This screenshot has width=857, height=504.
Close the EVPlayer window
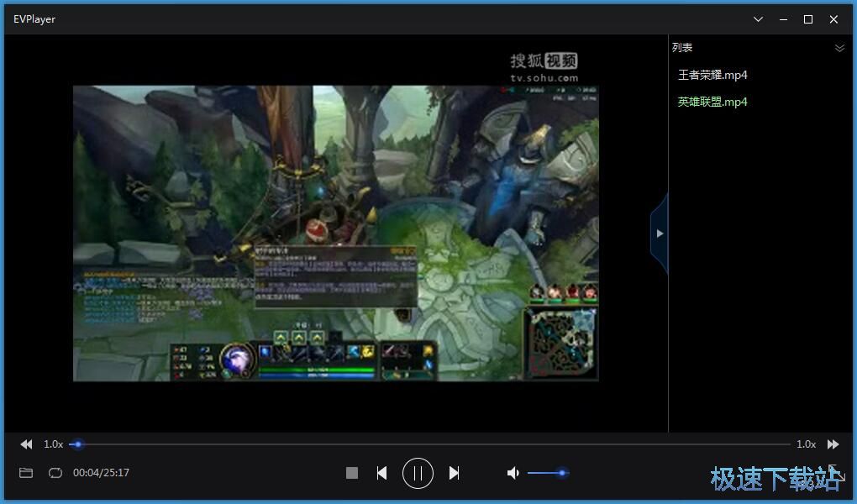coord(833,19)
